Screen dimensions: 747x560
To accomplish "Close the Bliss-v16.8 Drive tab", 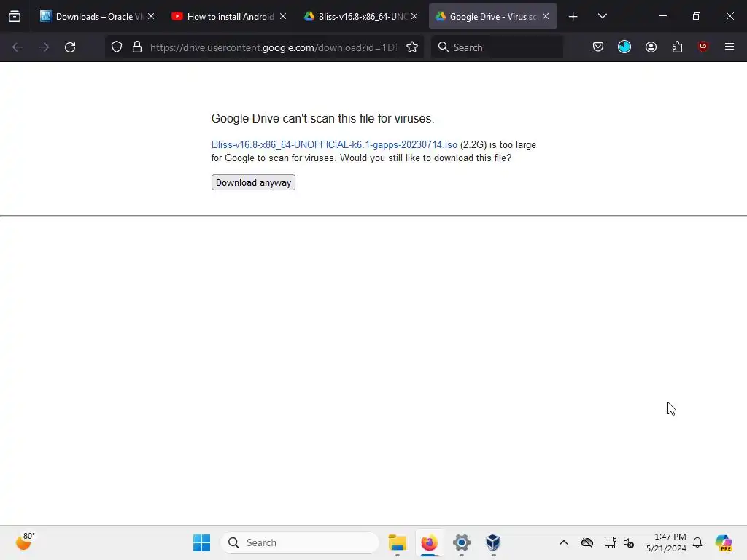I will [x=414, y=16].
